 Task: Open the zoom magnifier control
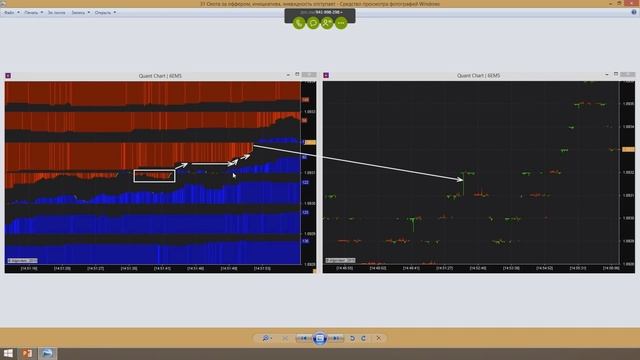267,338
